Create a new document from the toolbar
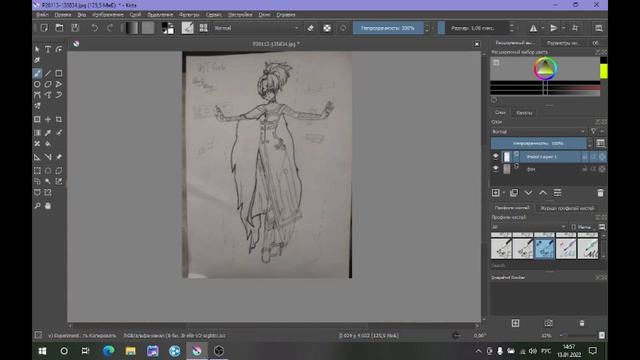The width and height of the screenshot is (640, 360). coord(44,28)
